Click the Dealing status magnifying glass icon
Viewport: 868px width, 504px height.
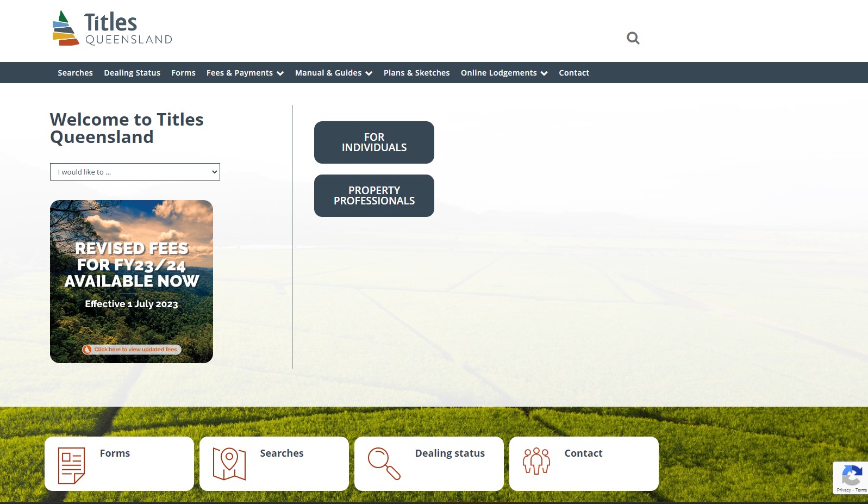tap(384, 464)
